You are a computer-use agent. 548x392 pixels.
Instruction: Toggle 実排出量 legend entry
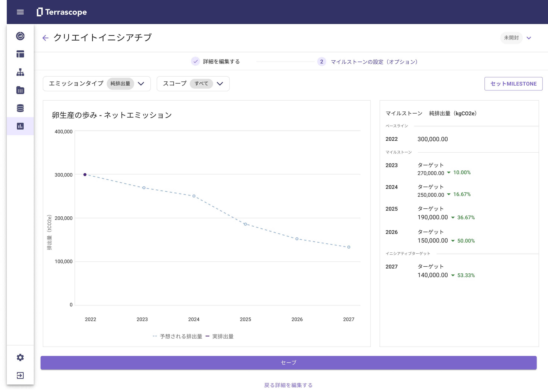[220, 336]
